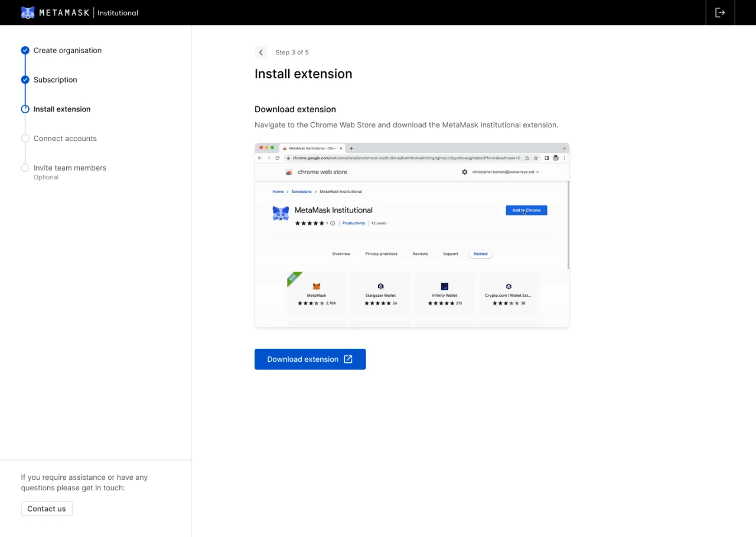This screenshot has height=537, width=756.
Task: Click the Invite team members step circle
Action: [x=25, y=168]
